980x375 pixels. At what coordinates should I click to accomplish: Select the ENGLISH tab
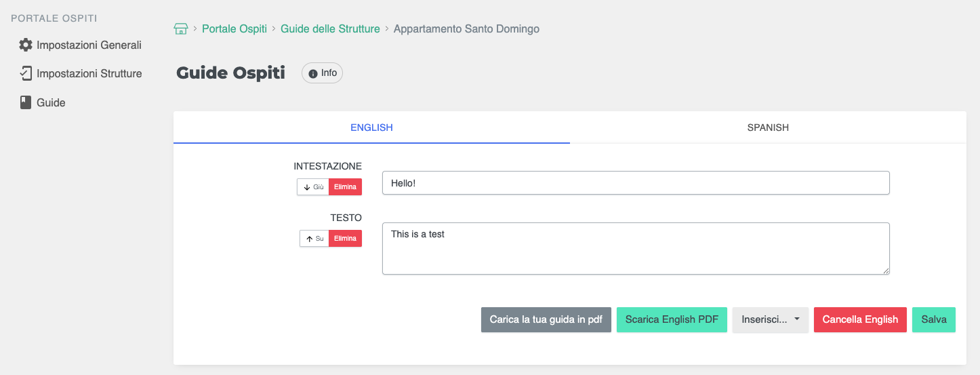[371, 127]
